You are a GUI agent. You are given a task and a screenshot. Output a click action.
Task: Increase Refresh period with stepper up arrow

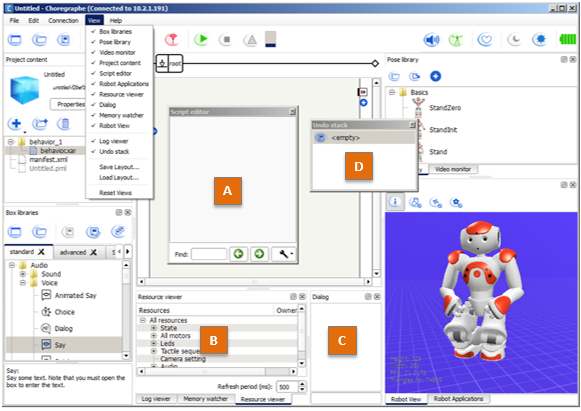[x=302, y=384]
